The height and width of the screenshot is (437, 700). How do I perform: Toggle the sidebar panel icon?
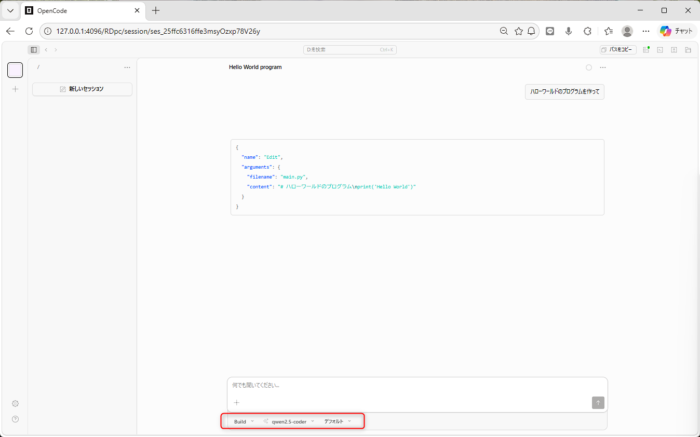[x=33, y=49]
